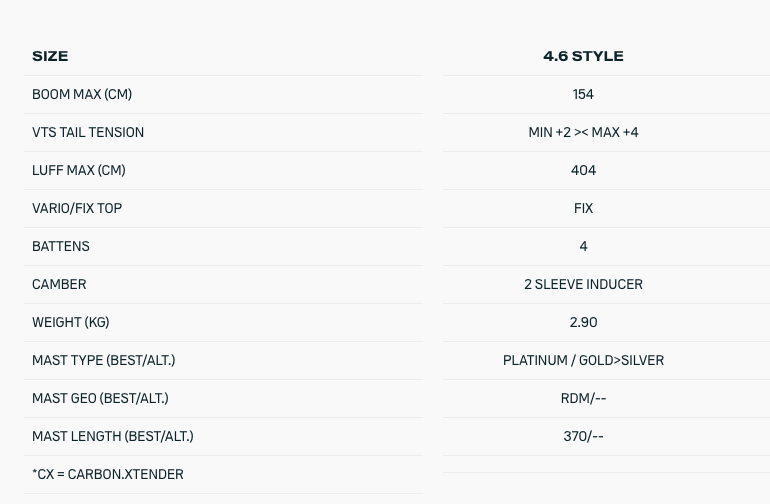Click the BOOM MAX (CM) row label
The image size is (770, 504).
tap(82, 94)
